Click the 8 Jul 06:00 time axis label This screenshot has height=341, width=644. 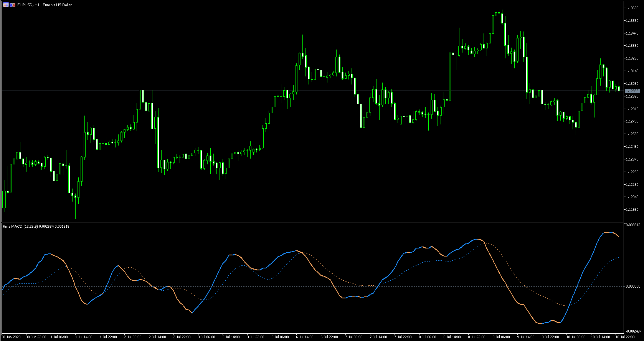coord(428,337)
